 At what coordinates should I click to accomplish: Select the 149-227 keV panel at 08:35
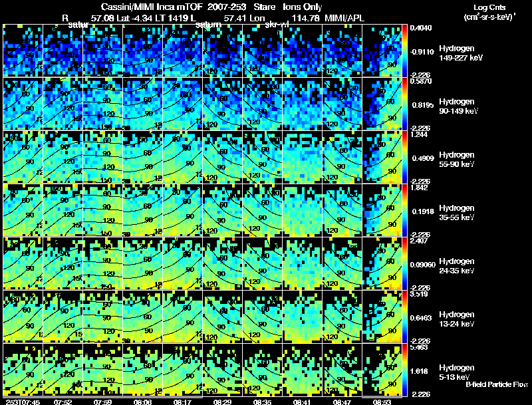[262, 51]
